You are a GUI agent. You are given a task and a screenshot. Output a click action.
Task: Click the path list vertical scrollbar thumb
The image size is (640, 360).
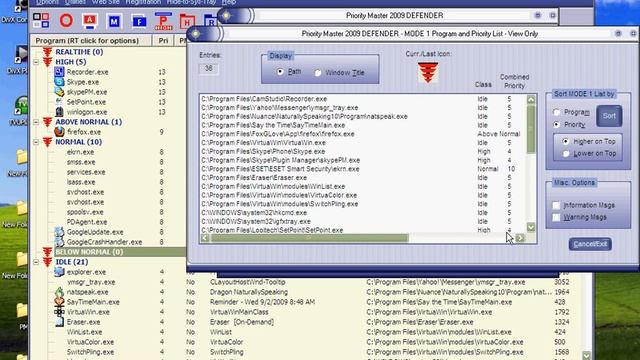(531, 129)
